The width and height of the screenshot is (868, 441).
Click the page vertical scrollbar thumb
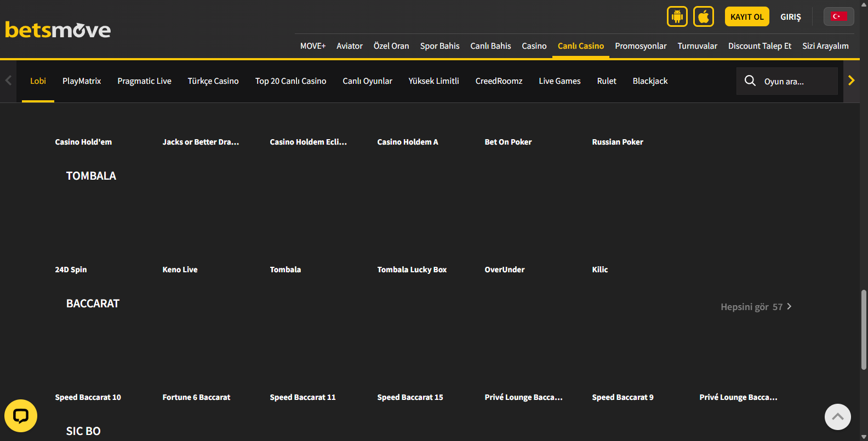pos(864,330)
